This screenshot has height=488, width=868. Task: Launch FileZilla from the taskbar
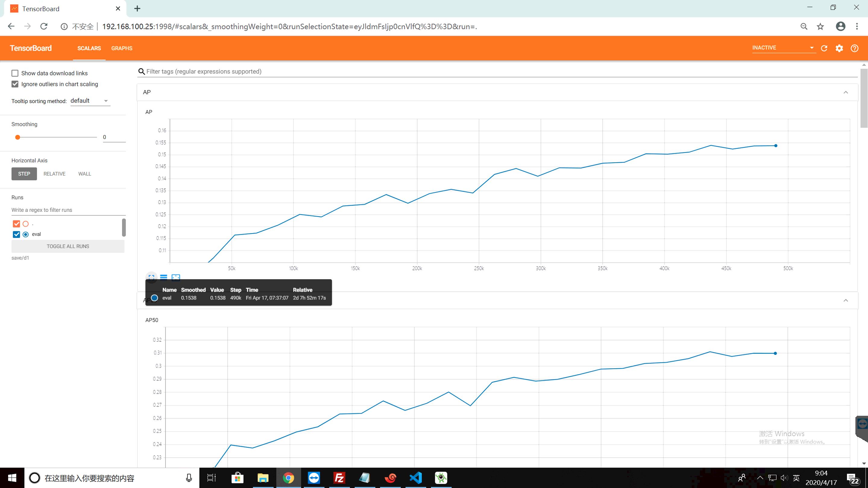pyautogui.click(x=339, y=477)
